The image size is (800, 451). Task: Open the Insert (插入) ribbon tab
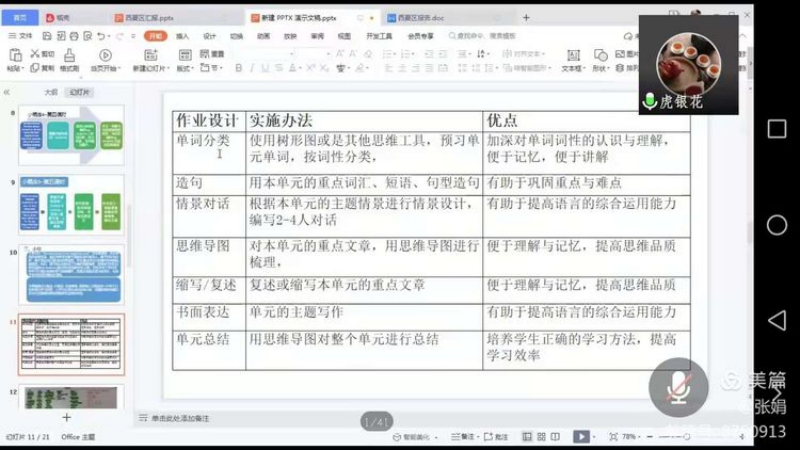pyautogui.click(x=182, y=36)
